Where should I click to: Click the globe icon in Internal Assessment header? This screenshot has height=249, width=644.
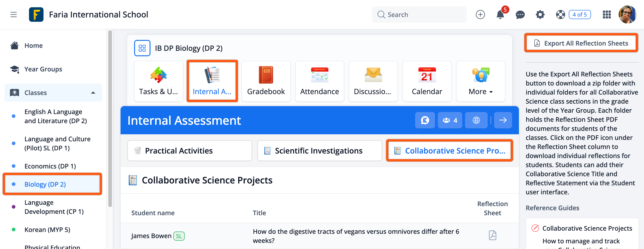(476, 120)
